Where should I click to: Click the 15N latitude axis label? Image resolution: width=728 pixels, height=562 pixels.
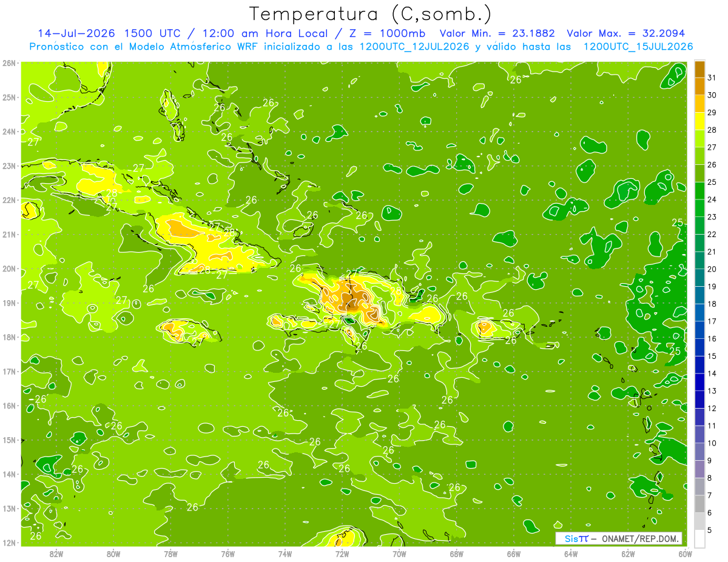pyautogui.click(x=9, y=440)
